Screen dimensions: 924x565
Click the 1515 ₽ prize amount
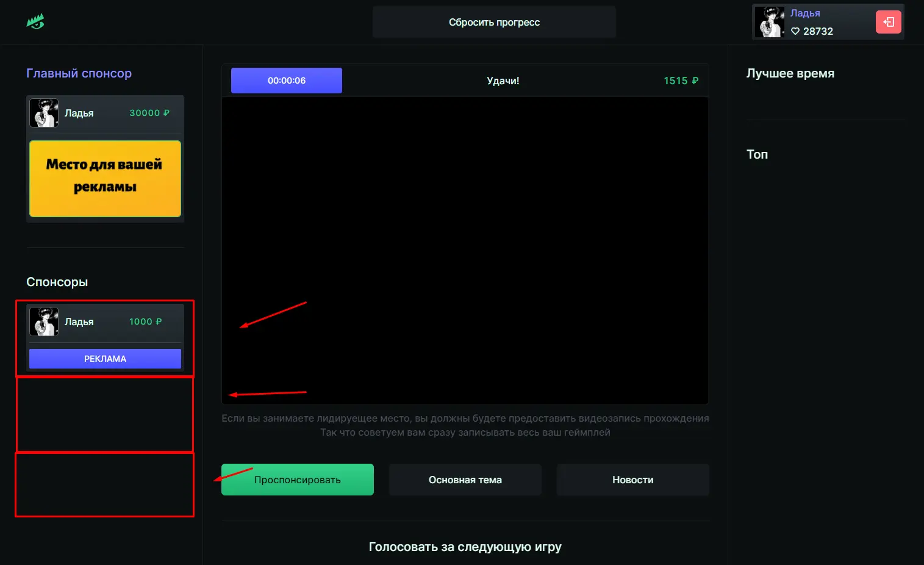[x=681, y=81]
